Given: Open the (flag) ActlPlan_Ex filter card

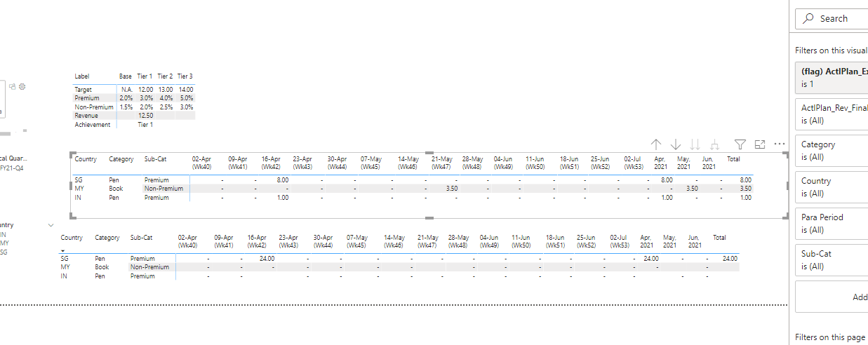Looking at the screenshot, I should pos(832,77).
